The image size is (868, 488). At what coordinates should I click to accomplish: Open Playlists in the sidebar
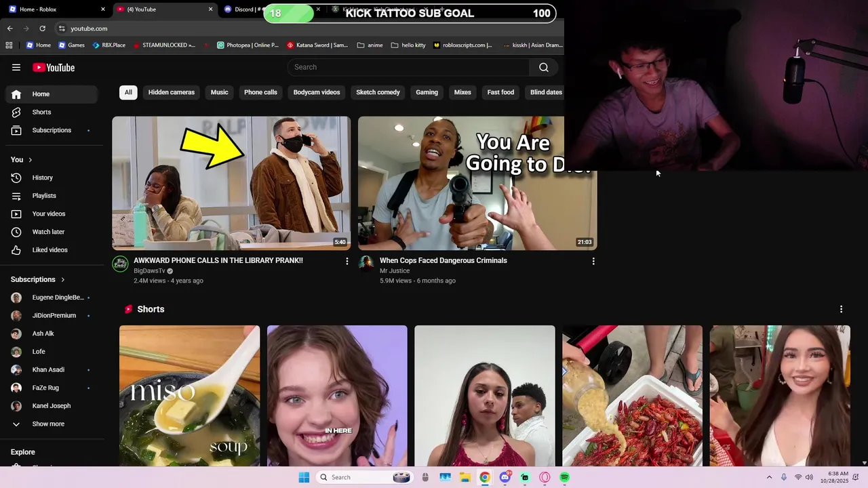coord(52,196)
